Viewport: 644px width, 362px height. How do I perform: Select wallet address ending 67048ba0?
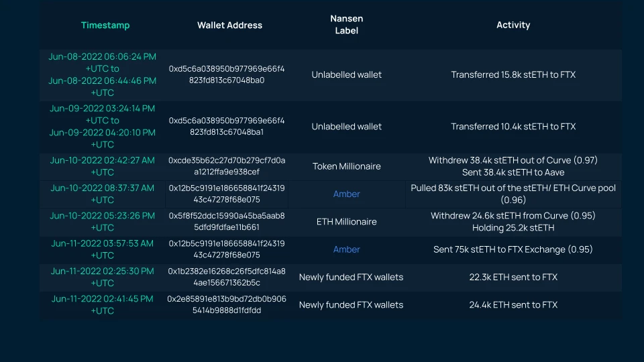click(227, 74)
